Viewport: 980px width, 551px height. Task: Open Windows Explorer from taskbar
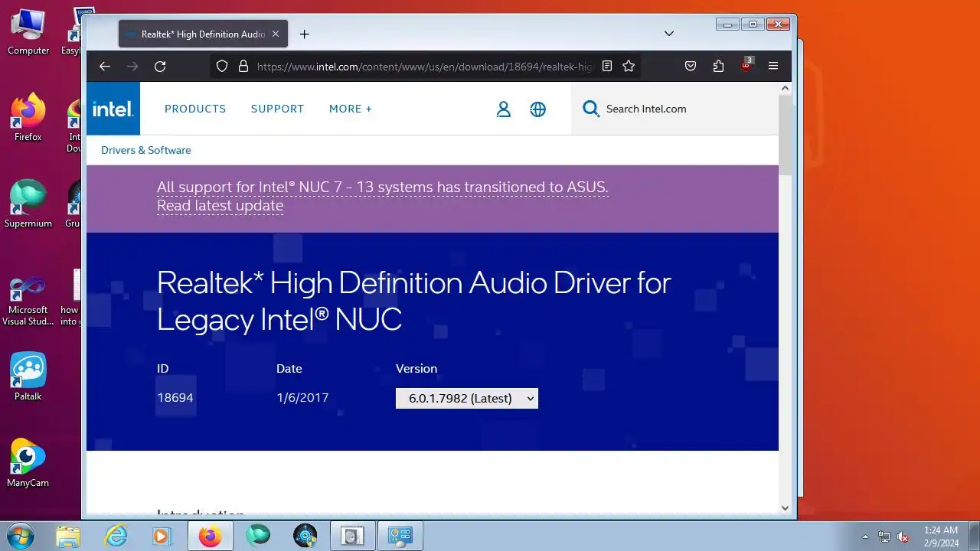(68, 536)
